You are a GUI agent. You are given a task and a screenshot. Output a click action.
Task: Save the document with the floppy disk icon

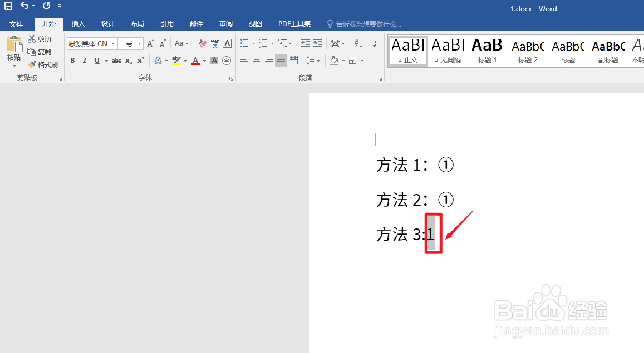pos(8,6)
